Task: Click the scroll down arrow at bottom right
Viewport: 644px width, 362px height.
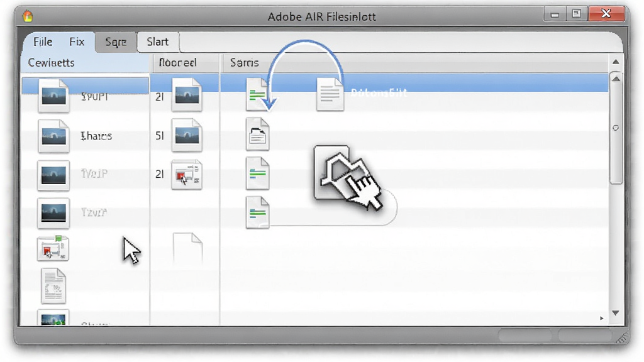Action: tap(615, 313)
